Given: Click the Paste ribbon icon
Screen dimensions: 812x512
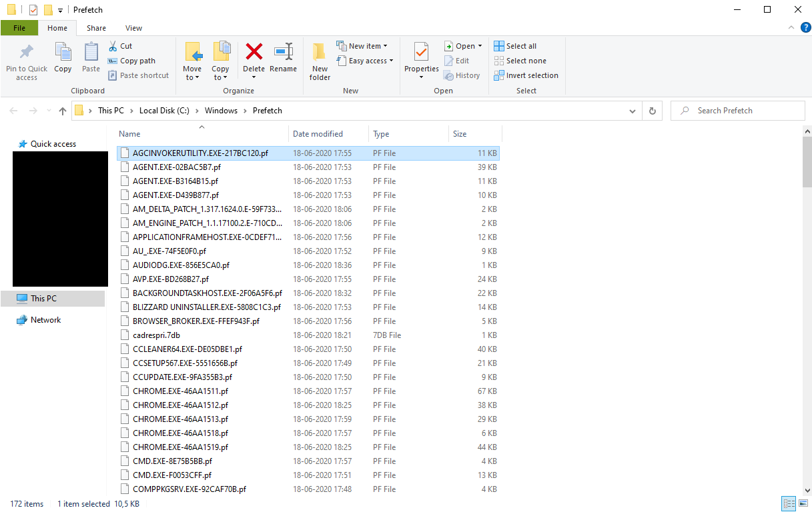Looking at the screenshot, I should coord(91,53).
